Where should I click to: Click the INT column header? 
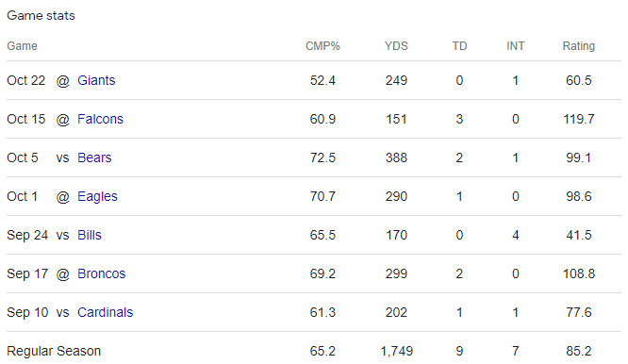tap(516, 46)
